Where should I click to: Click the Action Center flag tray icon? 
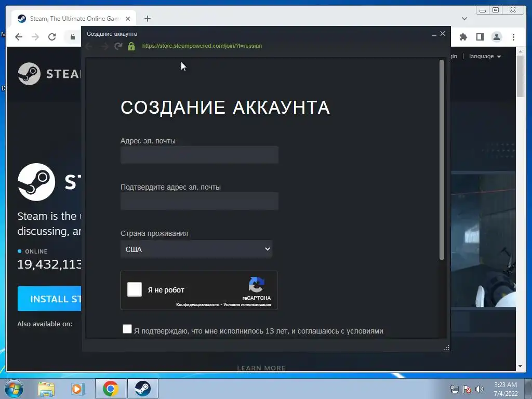[467, 389]
